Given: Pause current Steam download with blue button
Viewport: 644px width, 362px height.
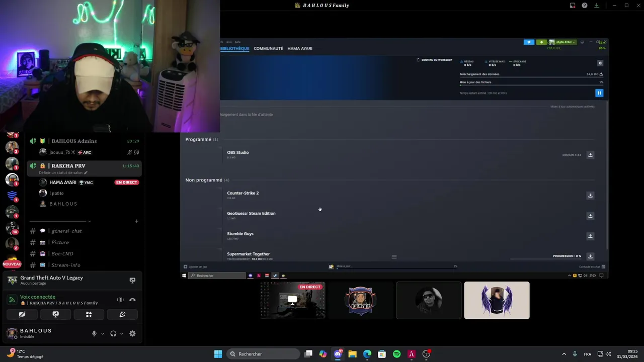Looking at the screenshot, I should pyautogui.click(x=599, y=93).
